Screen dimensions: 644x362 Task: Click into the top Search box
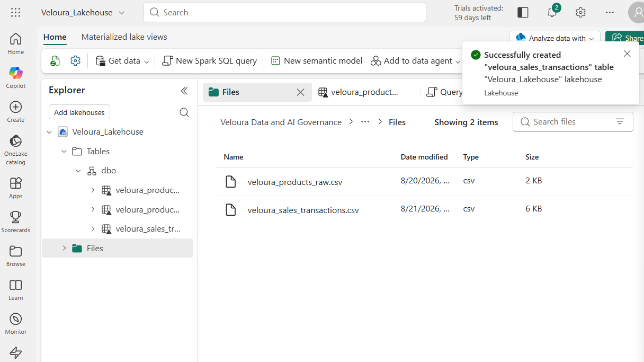tap(284, 12)
